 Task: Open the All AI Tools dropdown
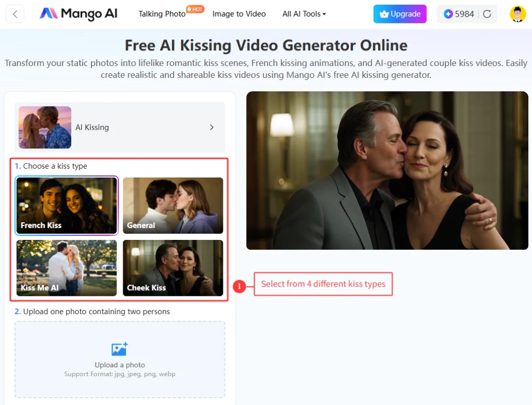pyautogui.click(x=303, y=14)
